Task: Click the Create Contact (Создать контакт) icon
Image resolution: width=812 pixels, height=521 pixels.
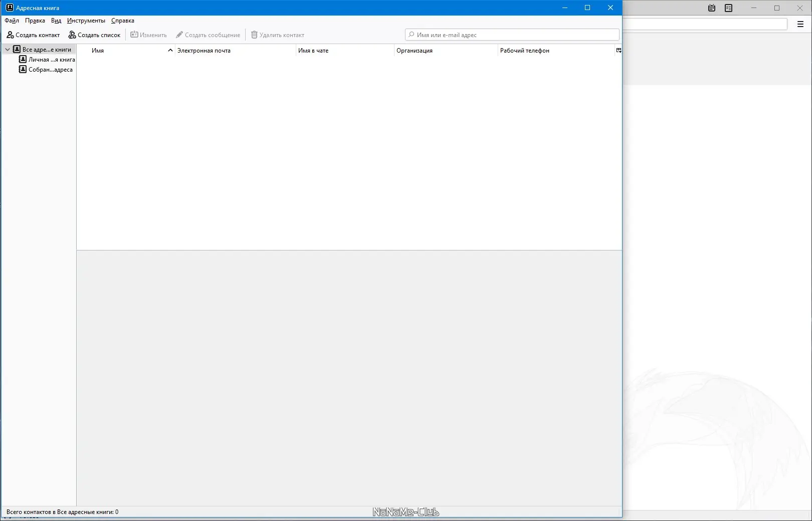Action: [10, 35]
